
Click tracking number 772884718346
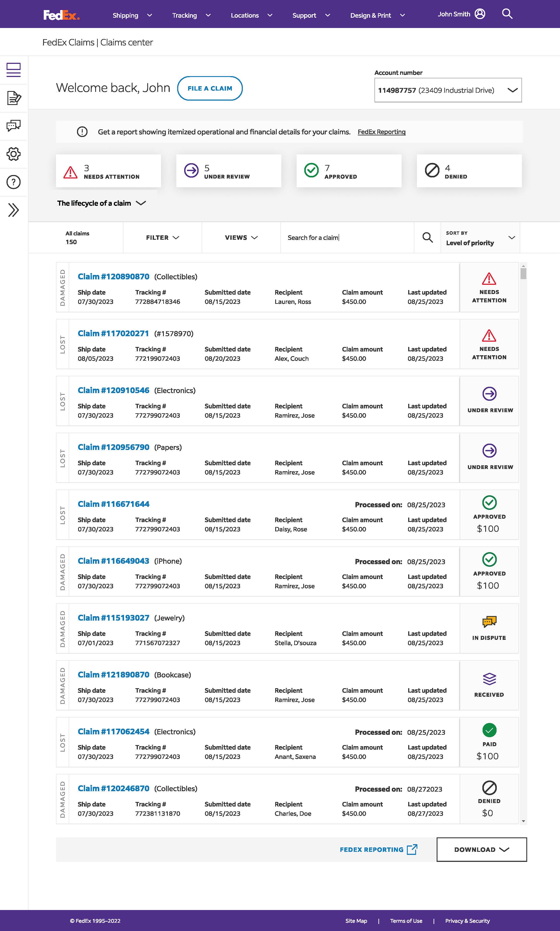158,301
